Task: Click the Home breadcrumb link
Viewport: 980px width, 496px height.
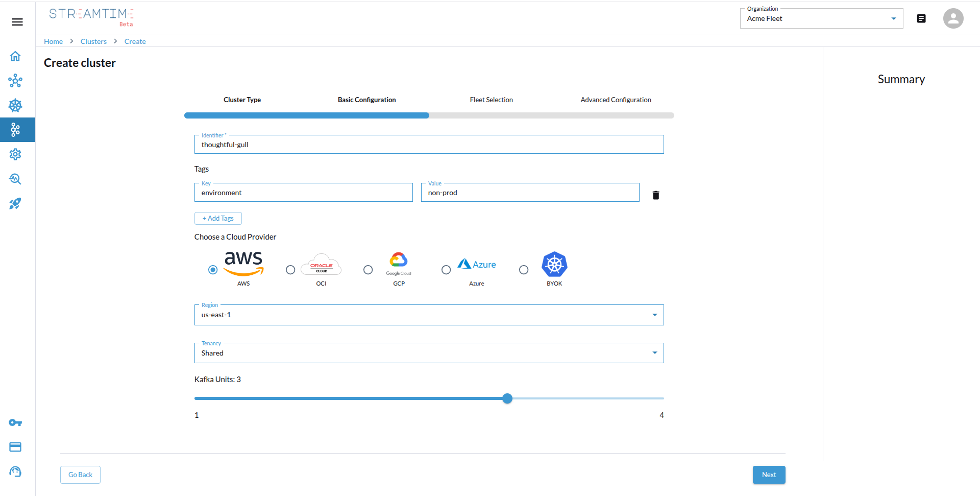Action: click(x=53, y=41)
